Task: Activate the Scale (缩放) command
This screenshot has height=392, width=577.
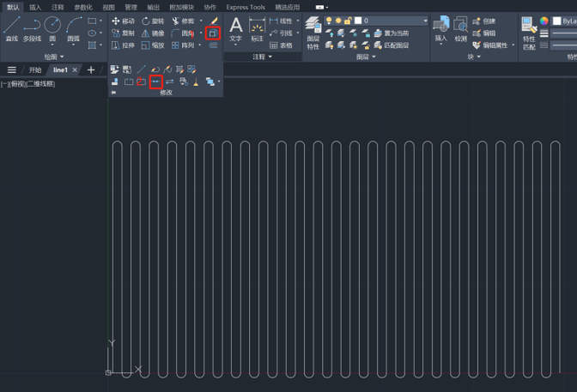Action: [x=153, y=45]
